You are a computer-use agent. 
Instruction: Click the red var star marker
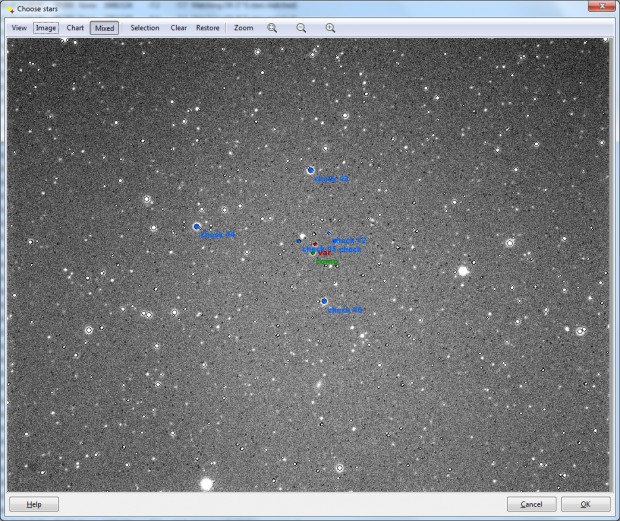click(x=315, y=244)
